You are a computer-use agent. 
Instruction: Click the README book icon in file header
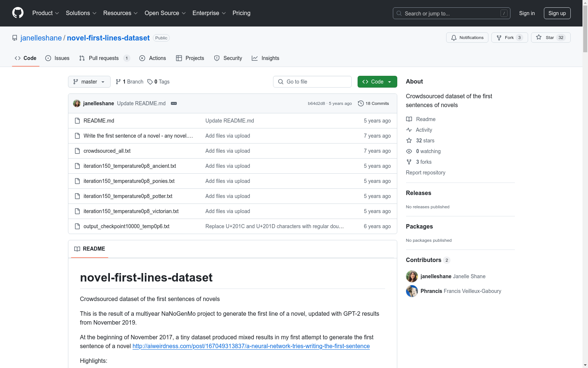tap(77, 249)
